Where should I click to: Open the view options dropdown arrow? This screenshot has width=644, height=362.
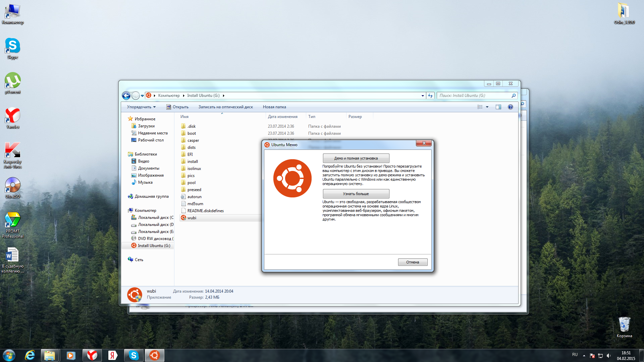(x=487, y=107)
